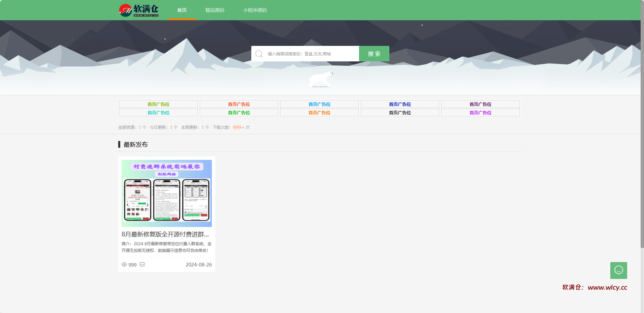
Task: Open the 精品源码 navigation tab
Action: pos(215,10)
